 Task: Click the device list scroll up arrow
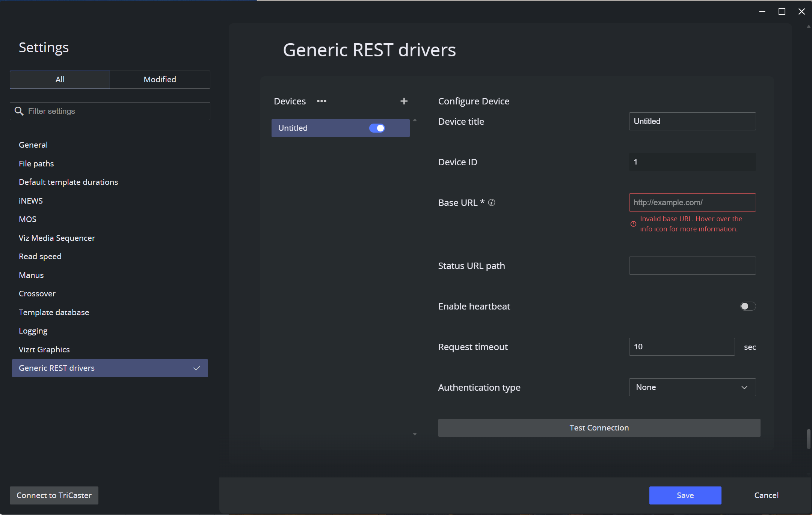415,120
